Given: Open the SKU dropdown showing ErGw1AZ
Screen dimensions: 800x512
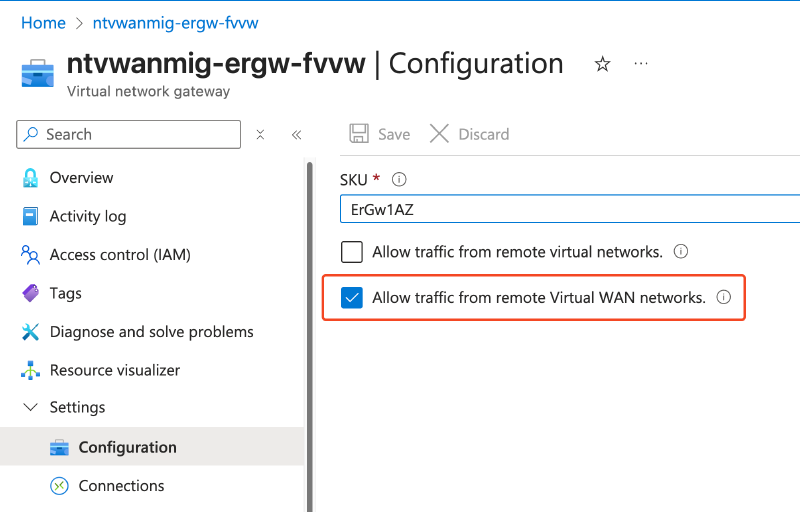Looking at the screenshot, I should (570, 209).
